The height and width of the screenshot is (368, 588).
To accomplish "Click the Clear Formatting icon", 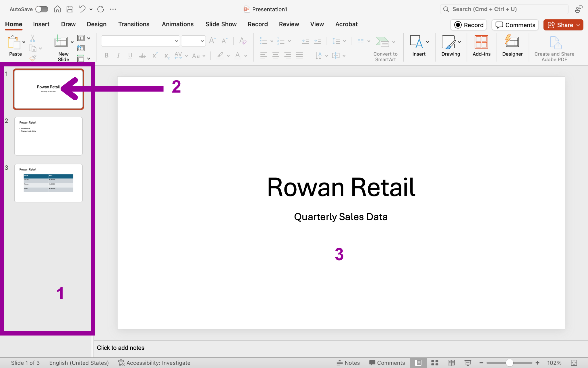I will click(x=243, y=41).
